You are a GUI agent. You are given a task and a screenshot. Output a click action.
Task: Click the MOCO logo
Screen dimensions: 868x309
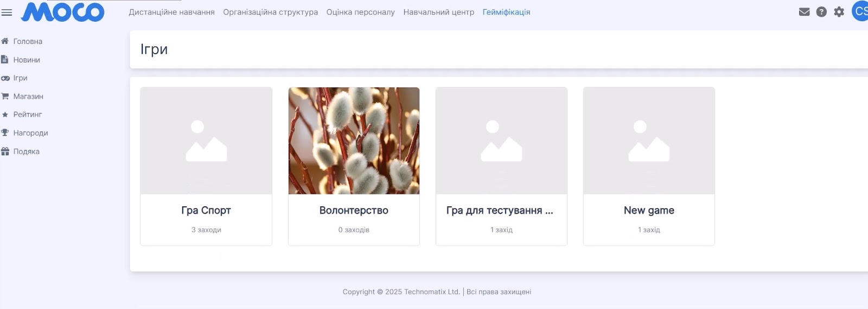(63, 12)
